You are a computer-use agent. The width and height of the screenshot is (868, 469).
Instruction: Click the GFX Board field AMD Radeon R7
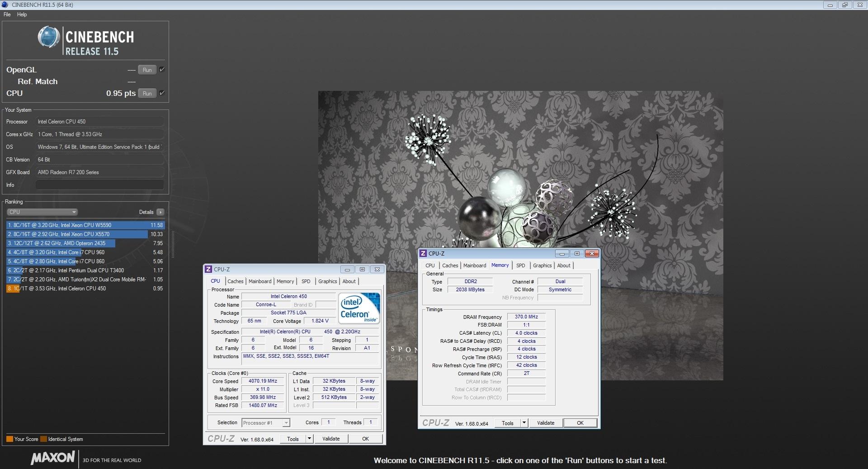[x=99, y=172]
